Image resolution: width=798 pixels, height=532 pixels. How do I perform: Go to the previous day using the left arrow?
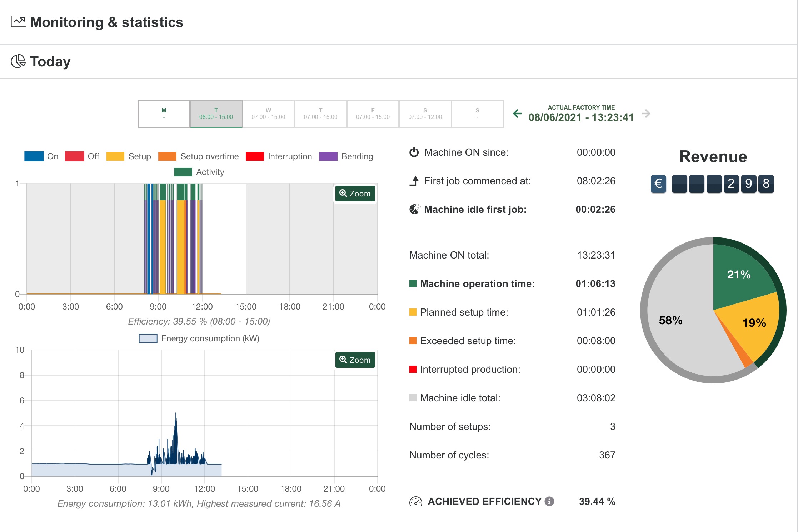click(x=517, y=114)
